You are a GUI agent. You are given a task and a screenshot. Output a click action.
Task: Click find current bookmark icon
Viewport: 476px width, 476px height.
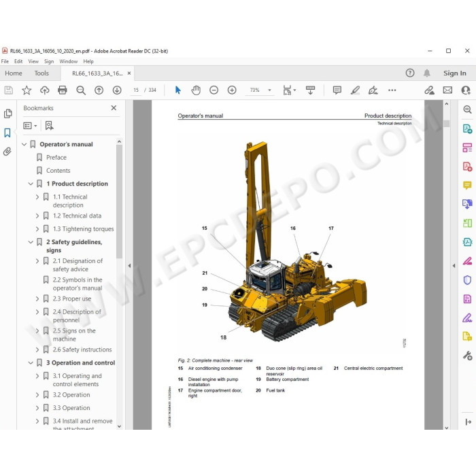click(49, 126)
